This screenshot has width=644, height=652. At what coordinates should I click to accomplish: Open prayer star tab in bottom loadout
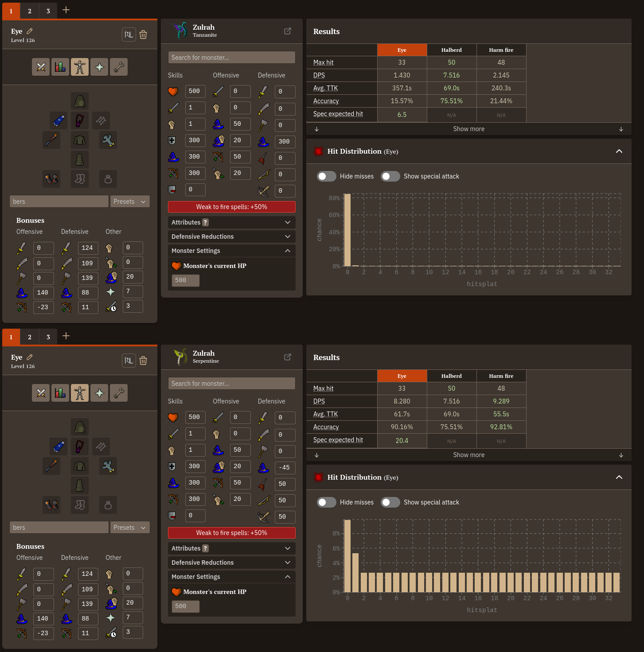(99, 393)
